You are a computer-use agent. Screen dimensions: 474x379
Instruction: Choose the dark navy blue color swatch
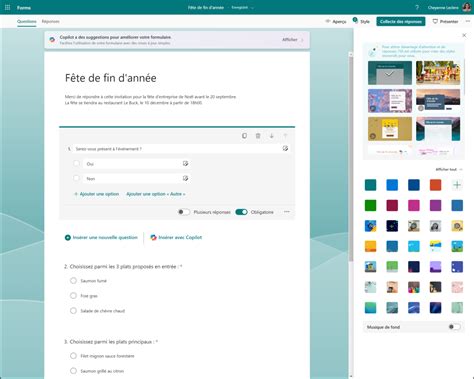point(414,185)
